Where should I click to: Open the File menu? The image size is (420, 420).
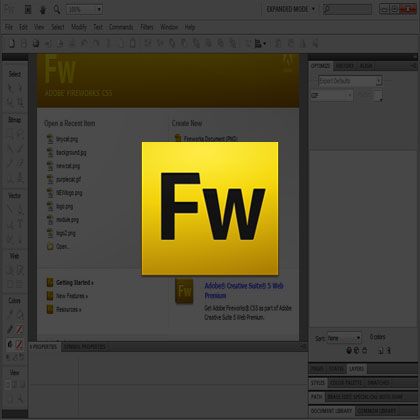click(9, 27)
